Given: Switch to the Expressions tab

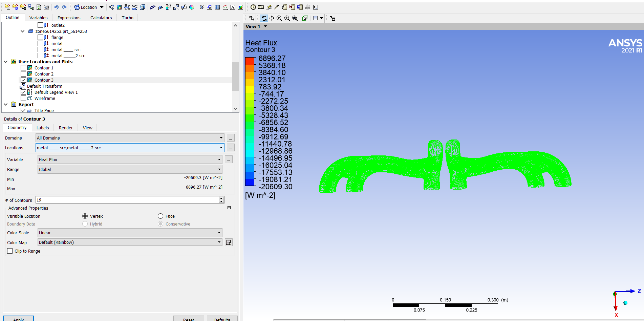Looking at the screenshot, I should click(x=69, y=18).
